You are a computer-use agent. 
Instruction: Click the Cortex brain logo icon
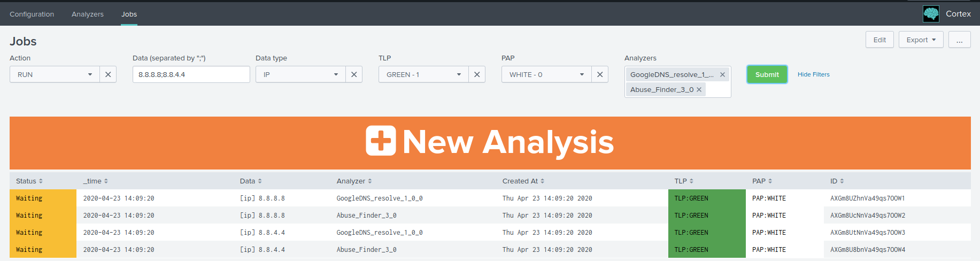click(931, 14)
